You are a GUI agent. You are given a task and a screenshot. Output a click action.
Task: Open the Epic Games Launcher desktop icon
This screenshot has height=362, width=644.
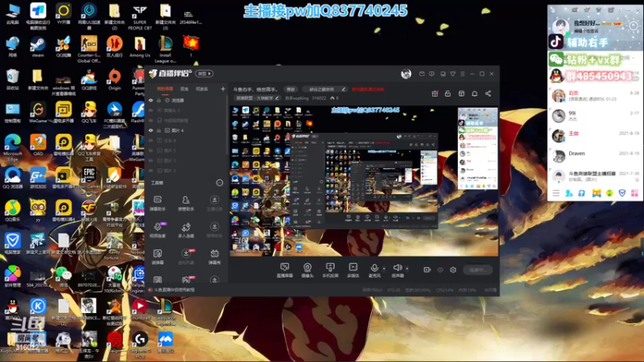[x=89, y=180]
